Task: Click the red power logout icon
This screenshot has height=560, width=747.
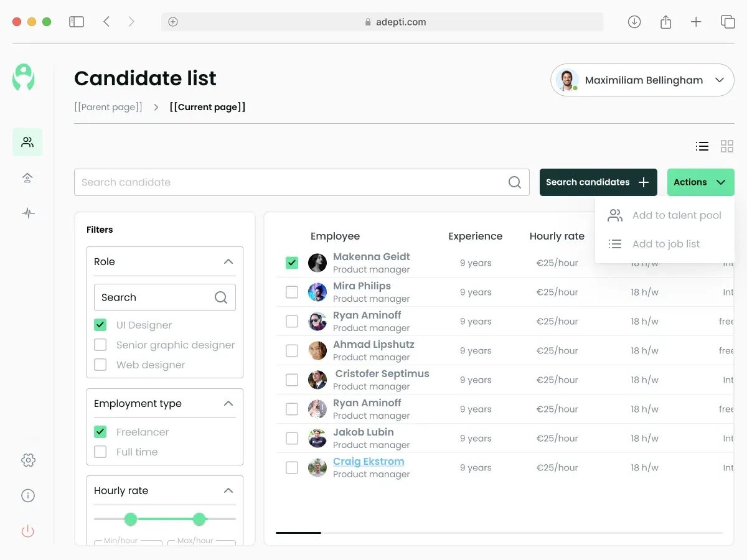Action: click(27, 531)
